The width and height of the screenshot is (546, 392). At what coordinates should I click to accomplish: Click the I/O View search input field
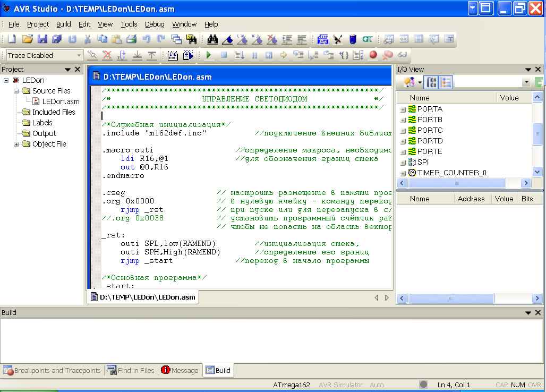pyautogui.click(x=488, y=82)
